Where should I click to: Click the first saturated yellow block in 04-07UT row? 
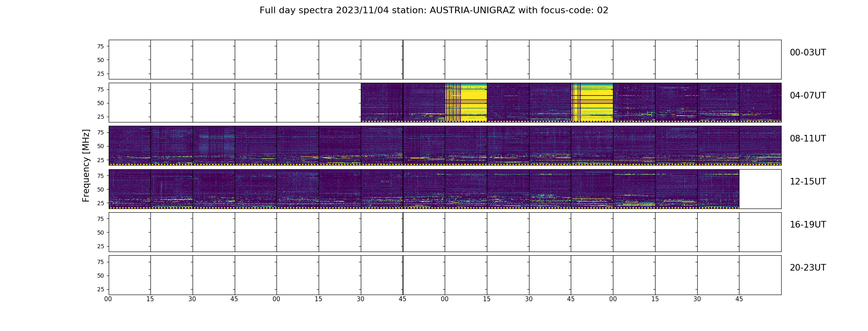coord(466,102)
